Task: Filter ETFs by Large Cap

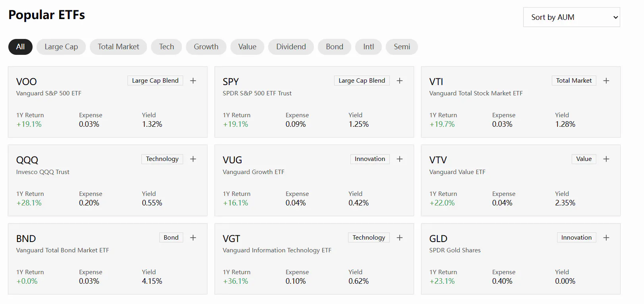Action: coord(61,47)
